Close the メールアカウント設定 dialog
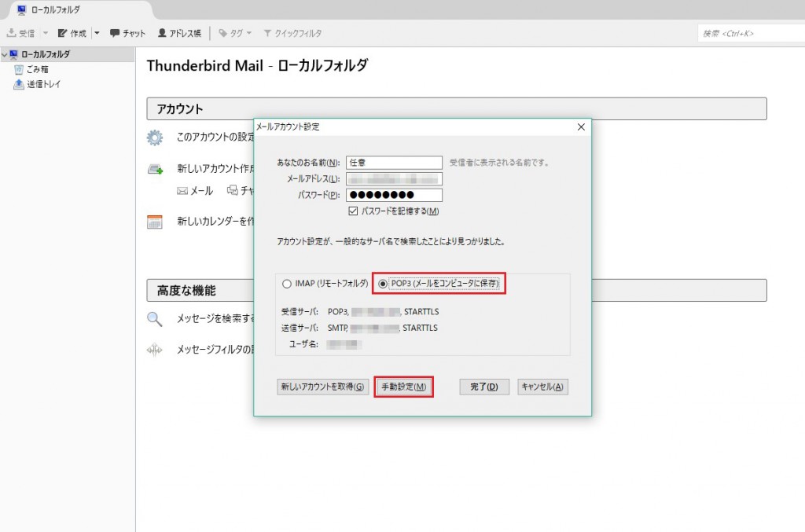Image resolution: width=805 pixels, height=532 pixels. (x=581, y=127)
